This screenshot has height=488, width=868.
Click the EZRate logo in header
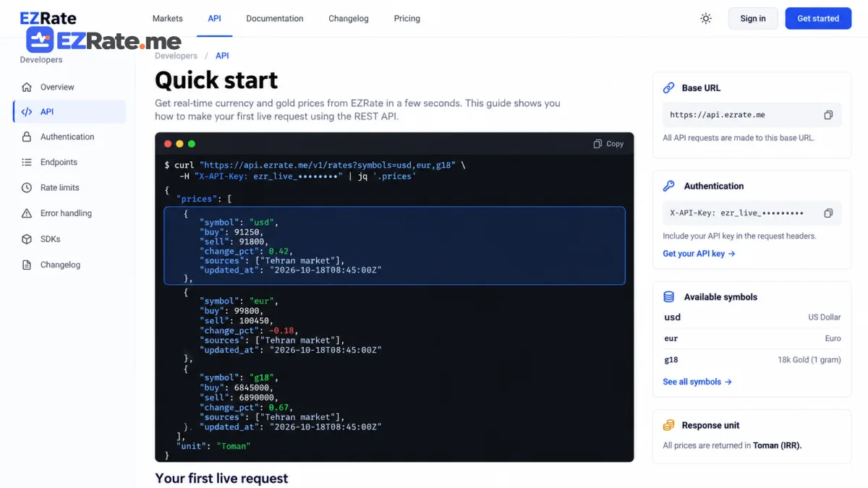[x=48, y=19]
